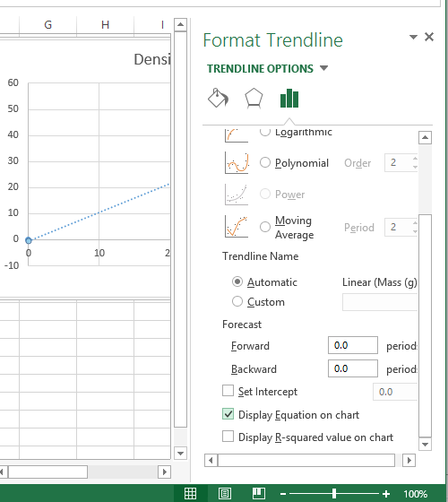The height and width of the screenshot is (502, 448).
Task: Click the Moving Average trendline preview icon
Action: tap(237, 226)
